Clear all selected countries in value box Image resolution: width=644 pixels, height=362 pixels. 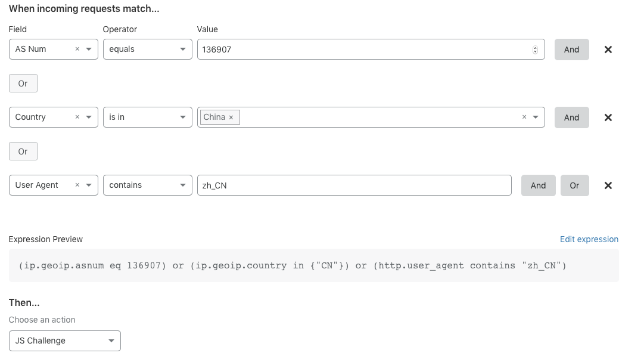click(x=524, y=117)
